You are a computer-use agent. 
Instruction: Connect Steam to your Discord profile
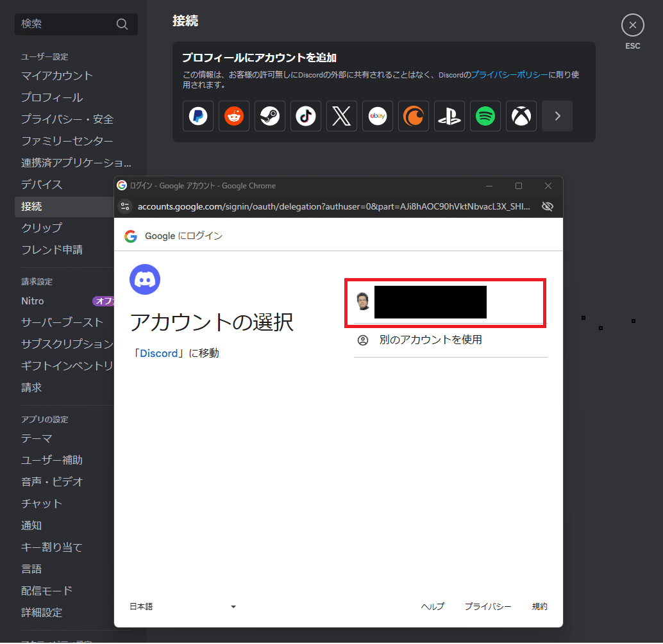pyautogui.click(x=270, y=116)
